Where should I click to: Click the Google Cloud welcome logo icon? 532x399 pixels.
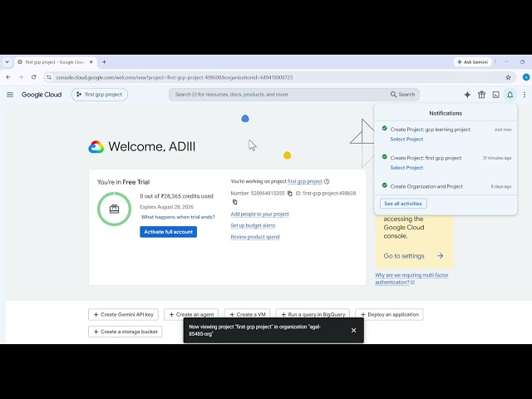tap(96, 147)
